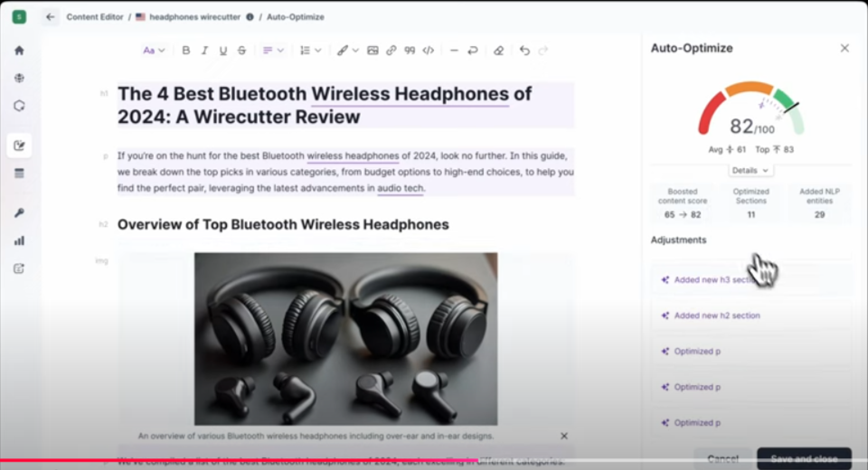Click the Boosted content score value
868x470 pixels.
pyautogui.click(x=683, y=215)
